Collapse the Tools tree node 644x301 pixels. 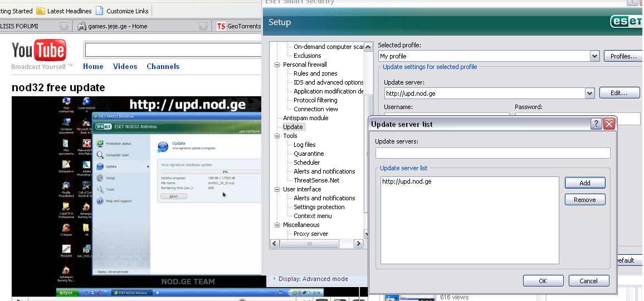(x=277, y=136)
